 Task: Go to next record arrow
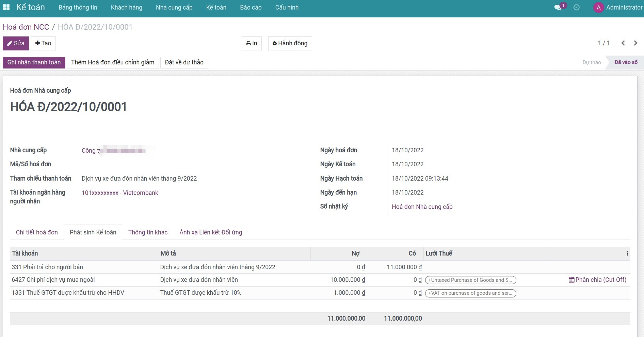(635, 43)
